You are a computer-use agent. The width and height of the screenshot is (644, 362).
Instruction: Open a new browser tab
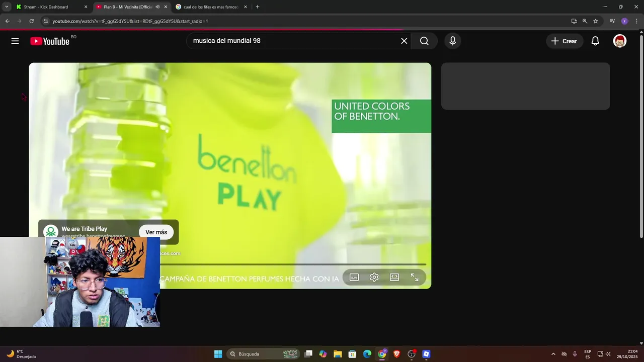point(258,7)
